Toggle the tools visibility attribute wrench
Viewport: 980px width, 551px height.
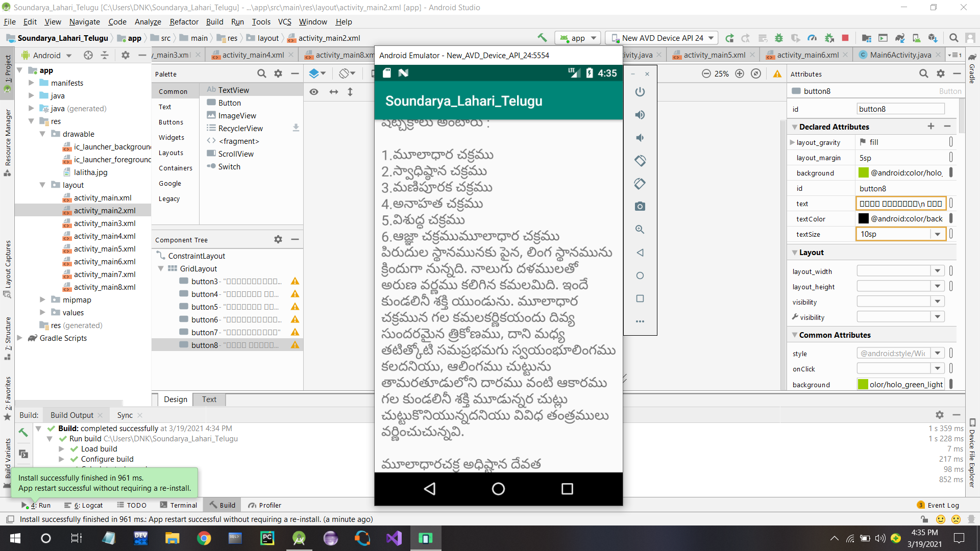point(795,317)
